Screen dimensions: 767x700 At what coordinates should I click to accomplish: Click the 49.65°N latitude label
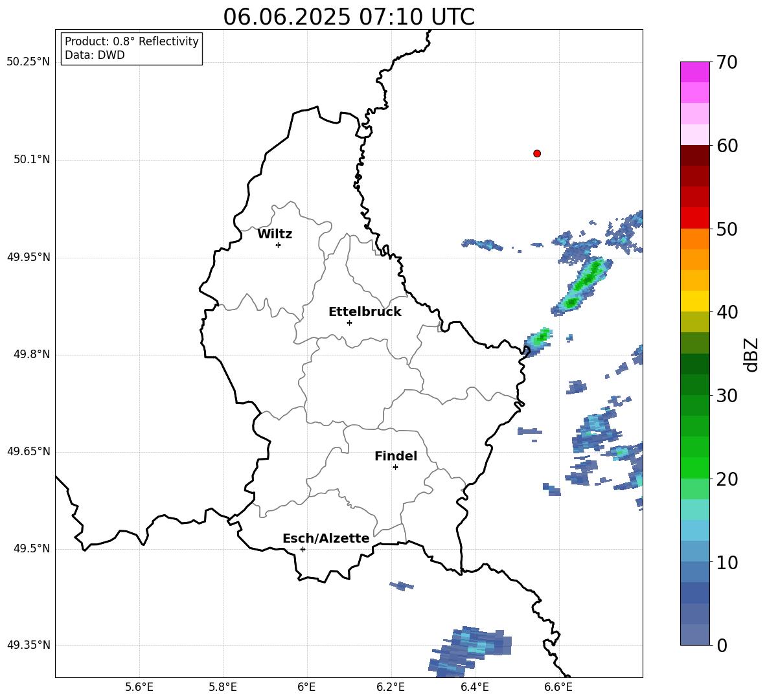(29, 451)
